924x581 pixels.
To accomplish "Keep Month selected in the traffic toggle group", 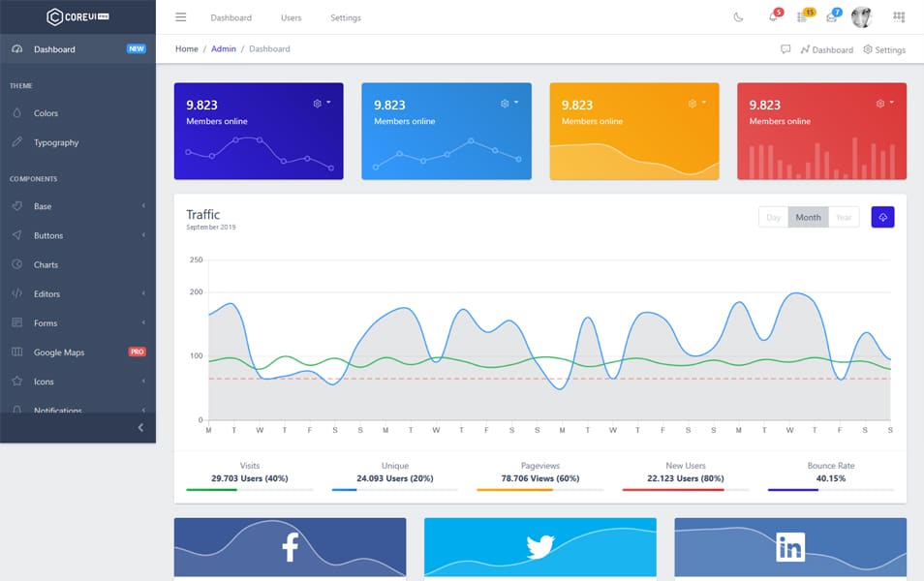I will click(x=809, y=217).
